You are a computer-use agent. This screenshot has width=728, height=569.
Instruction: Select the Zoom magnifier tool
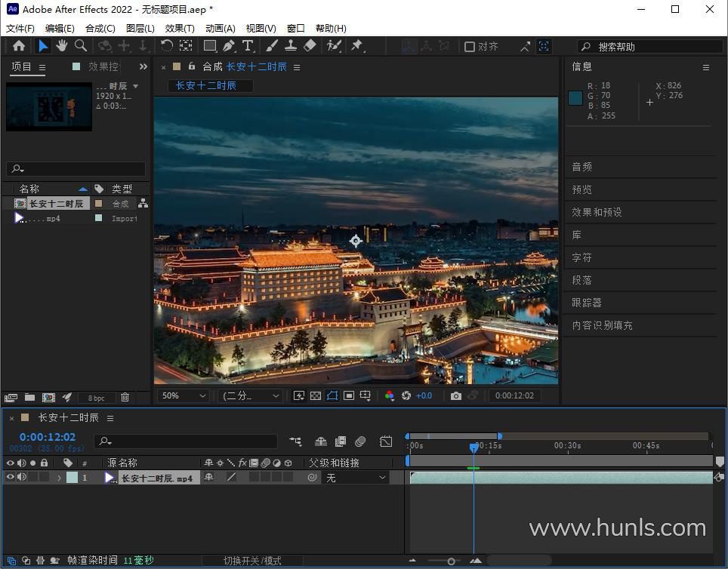coord(81,46)
